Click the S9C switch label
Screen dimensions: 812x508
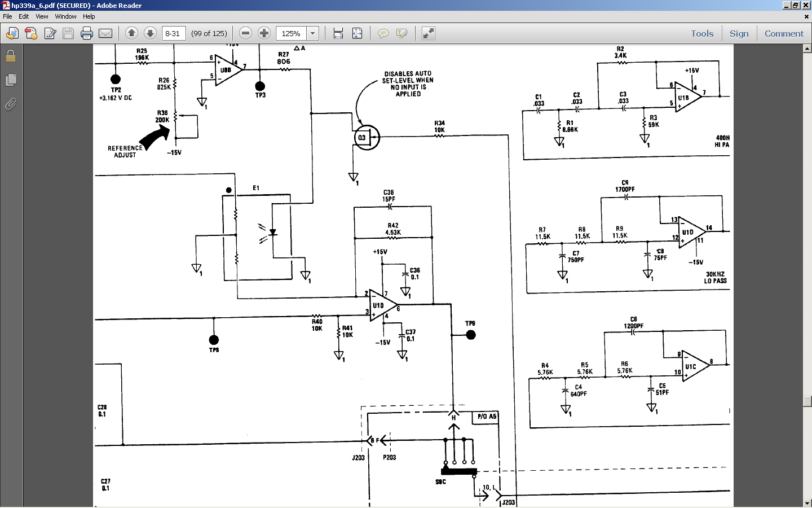coord(440,482)
